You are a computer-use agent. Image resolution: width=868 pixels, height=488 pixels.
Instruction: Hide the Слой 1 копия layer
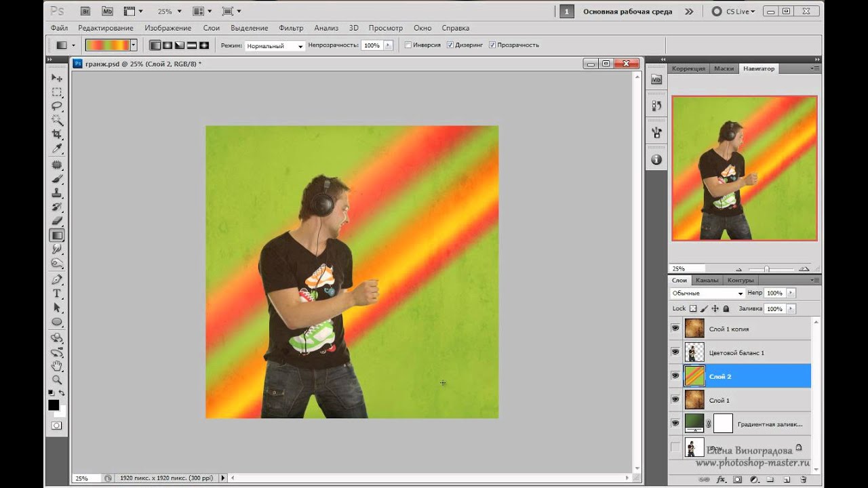[675, 329]
